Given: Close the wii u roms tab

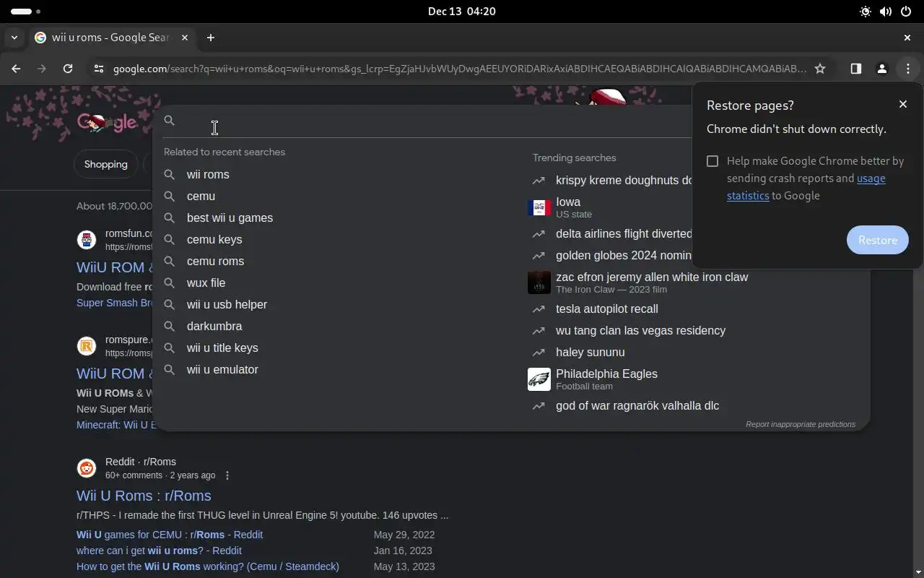Looking at the screenshot, I should click(x=185, y=38).
